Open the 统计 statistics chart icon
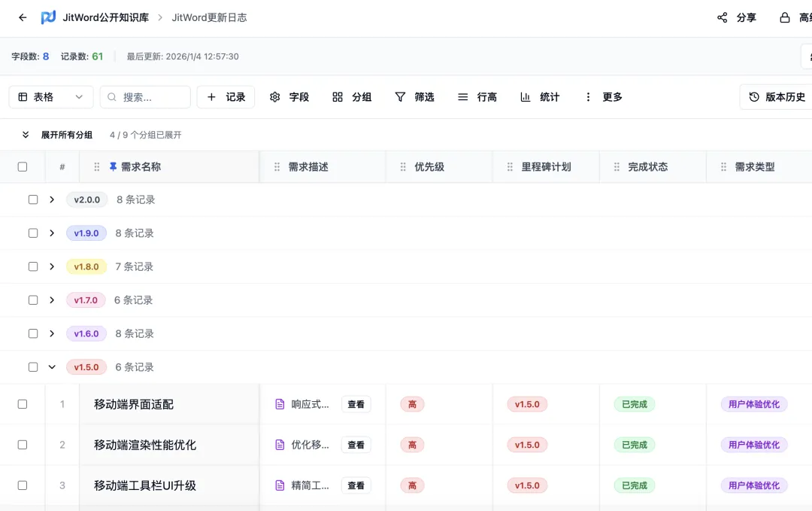Image resolution: width=812 pixels, height=511 pixels. point(525,97)
